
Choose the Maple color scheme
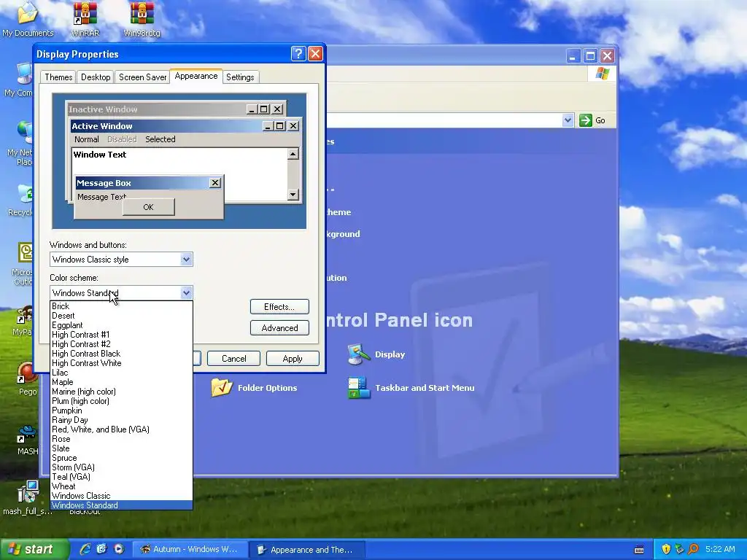click(122, 382)
